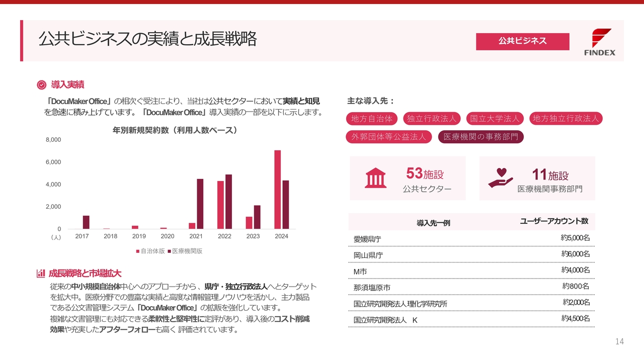Click the government building icon
This screenshot has width=644, height=362.
376,178
